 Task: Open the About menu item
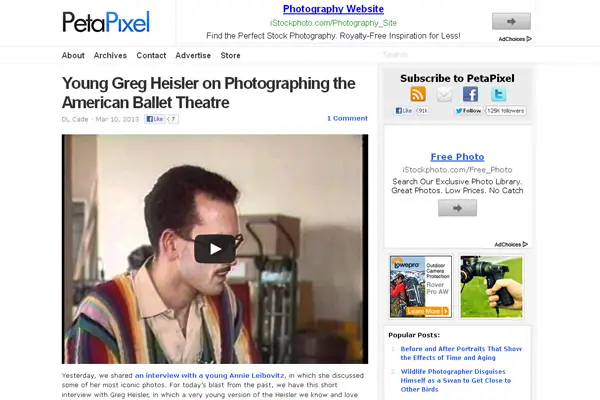click(x=73, y=56)
